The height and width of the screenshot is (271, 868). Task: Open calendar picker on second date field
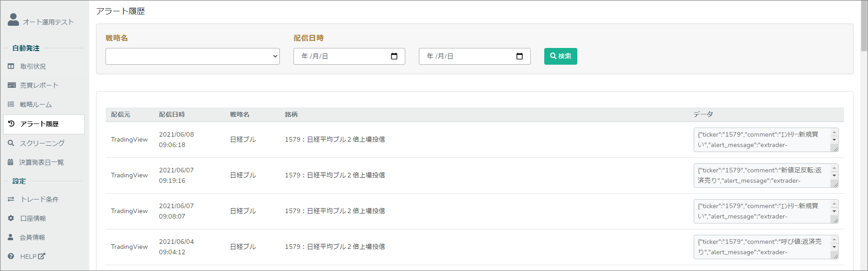pos(519,56)
